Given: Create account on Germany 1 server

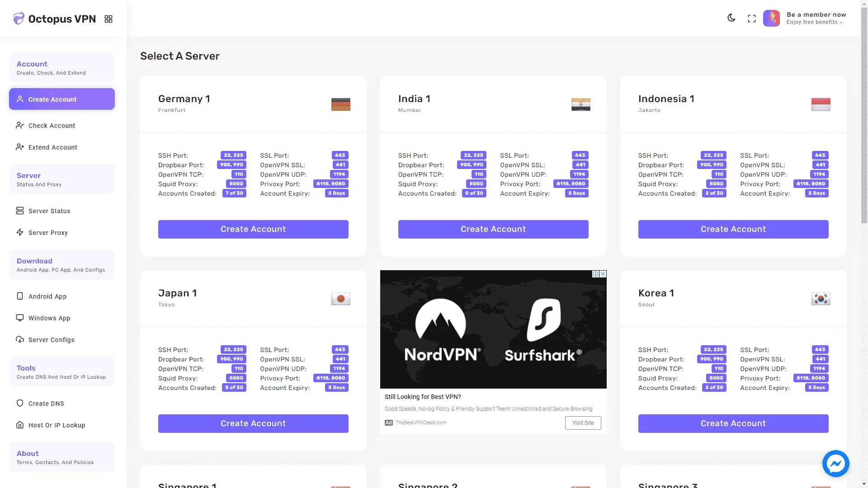Looking at the screenshot, I should coord(253,229).
